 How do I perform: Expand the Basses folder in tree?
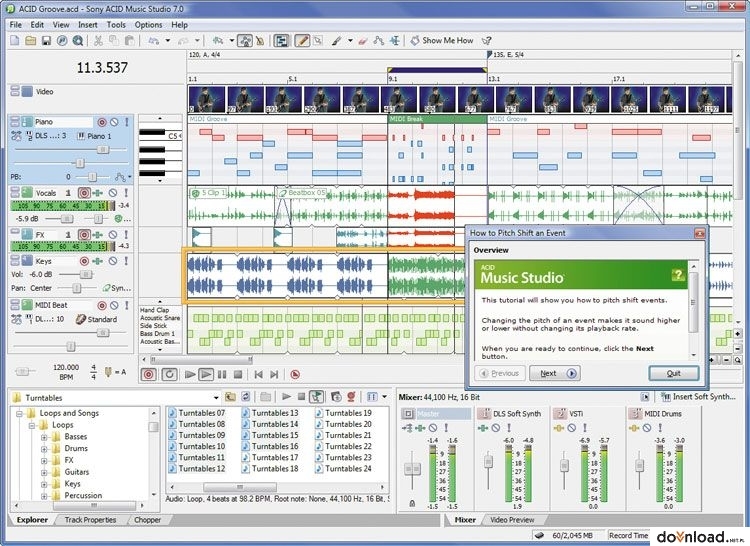coord(44,437)
